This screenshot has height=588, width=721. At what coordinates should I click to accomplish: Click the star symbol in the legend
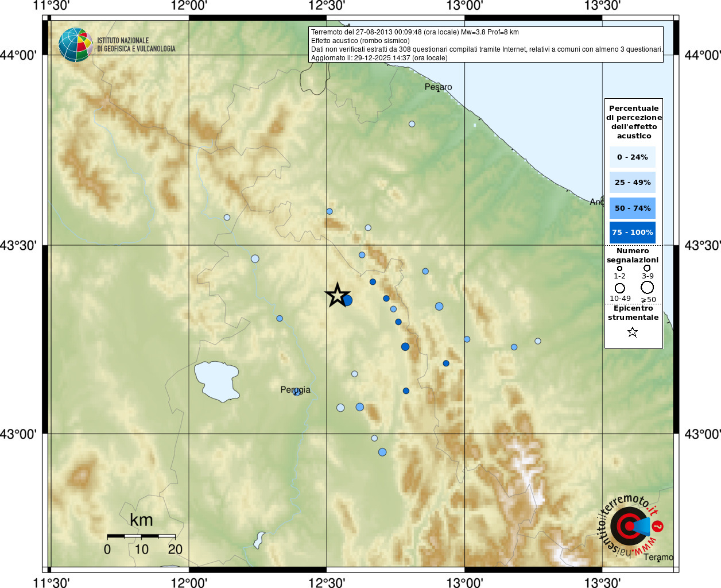633,332
